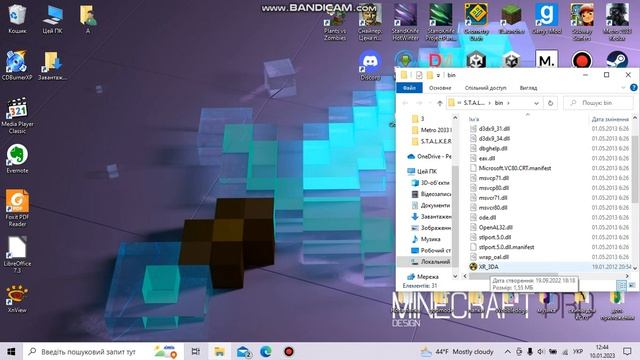Open Мережа in the navigation pane
The image size is (640, 360).
tap(423, 277)
